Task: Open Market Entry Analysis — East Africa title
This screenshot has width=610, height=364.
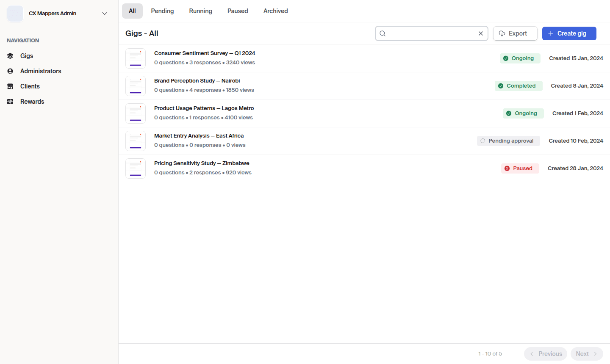Action: coord(199,136)
